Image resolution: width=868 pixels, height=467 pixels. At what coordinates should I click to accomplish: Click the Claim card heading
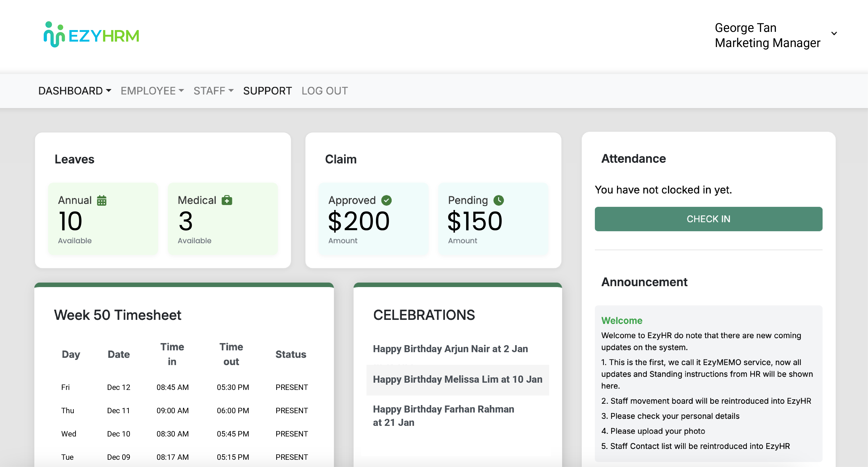click(x=341, y=159)
